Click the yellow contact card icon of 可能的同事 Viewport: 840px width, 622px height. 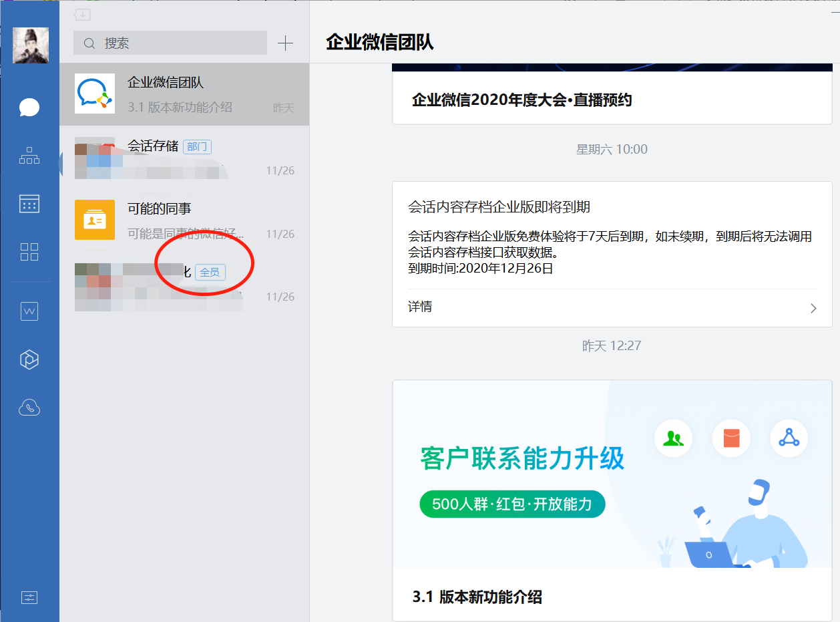[x=95, y=220]
